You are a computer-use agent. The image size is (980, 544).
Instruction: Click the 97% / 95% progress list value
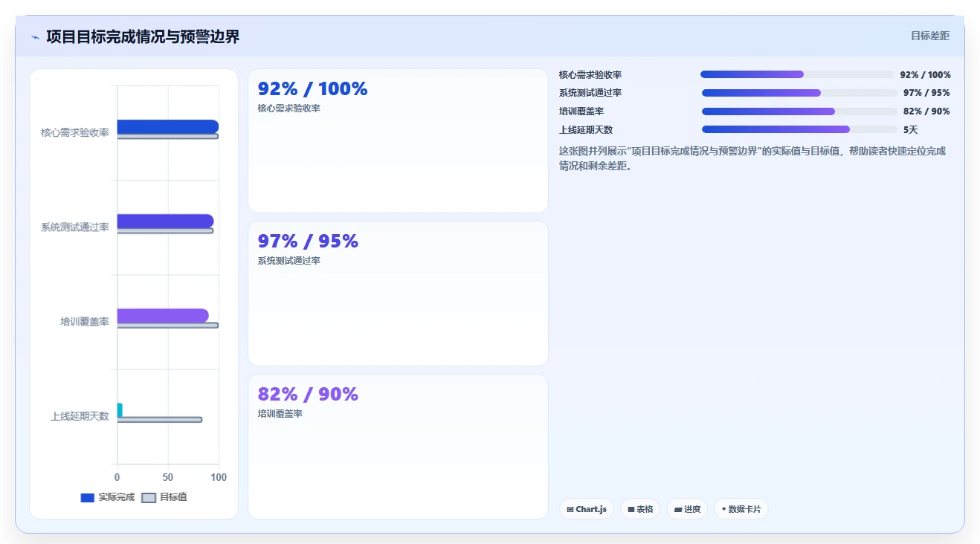[926, 93]
